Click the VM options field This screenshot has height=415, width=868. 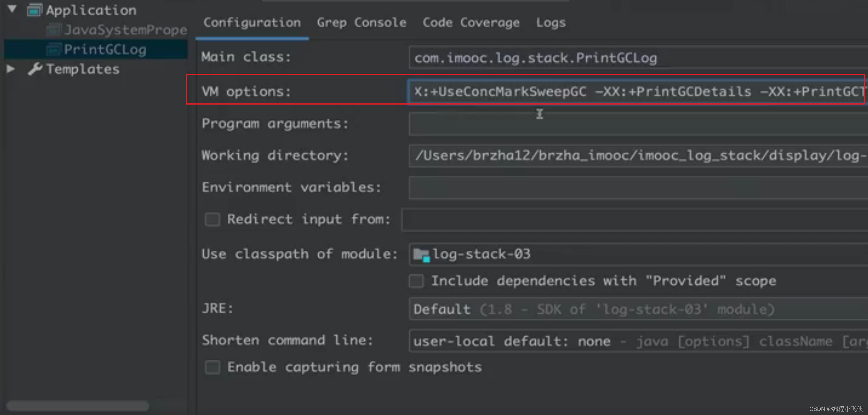(637, 91)
